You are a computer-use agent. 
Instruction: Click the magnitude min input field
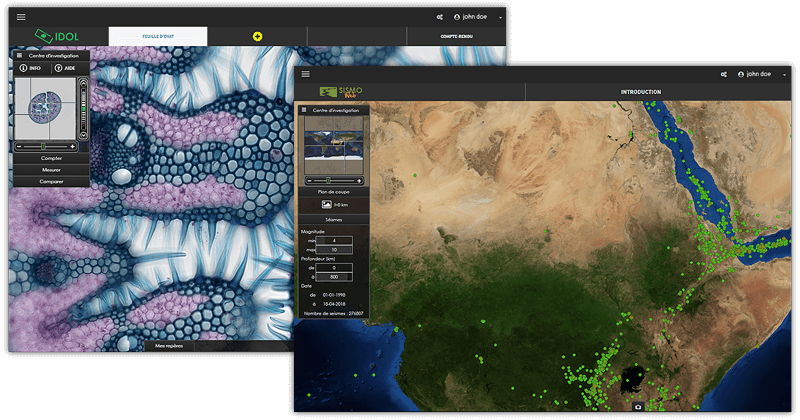coord(333,239)
